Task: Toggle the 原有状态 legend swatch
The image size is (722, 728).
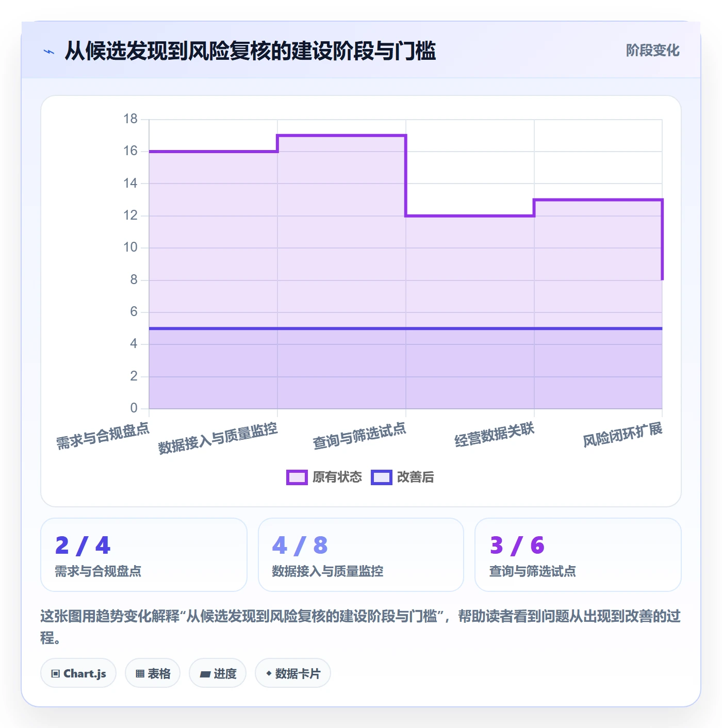Action: coord(297,477)
